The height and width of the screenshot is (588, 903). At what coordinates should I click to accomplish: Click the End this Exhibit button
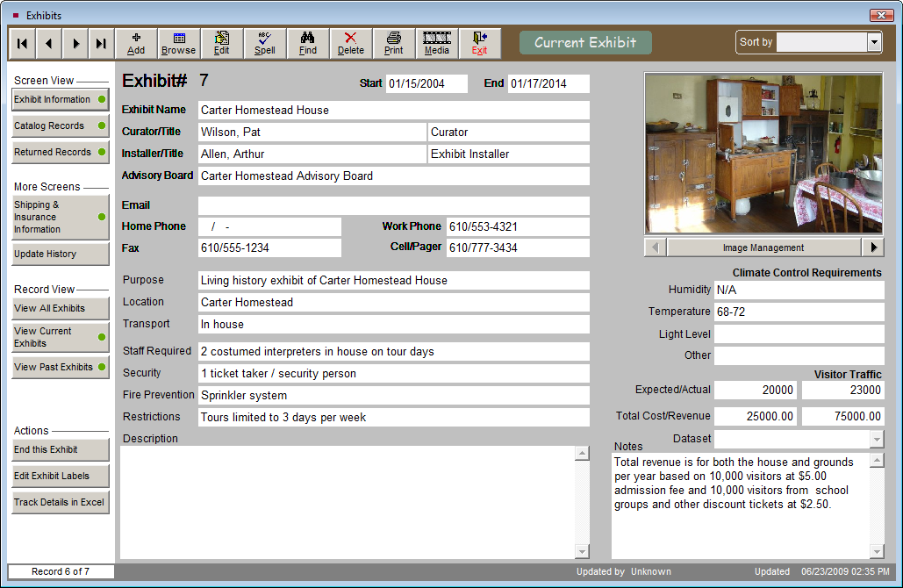[60, 449]
